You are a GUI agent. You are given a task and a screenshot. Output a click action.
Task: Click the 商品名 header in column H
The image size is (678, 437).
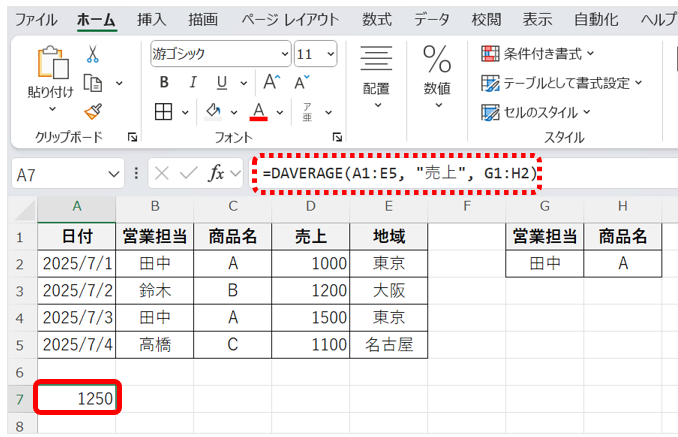pos(623,236)
